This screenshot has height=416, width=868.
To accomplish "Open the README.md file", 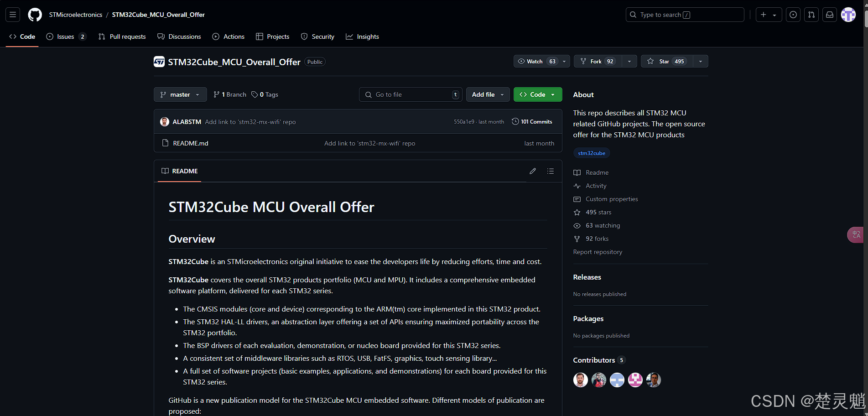I will 191,143.
